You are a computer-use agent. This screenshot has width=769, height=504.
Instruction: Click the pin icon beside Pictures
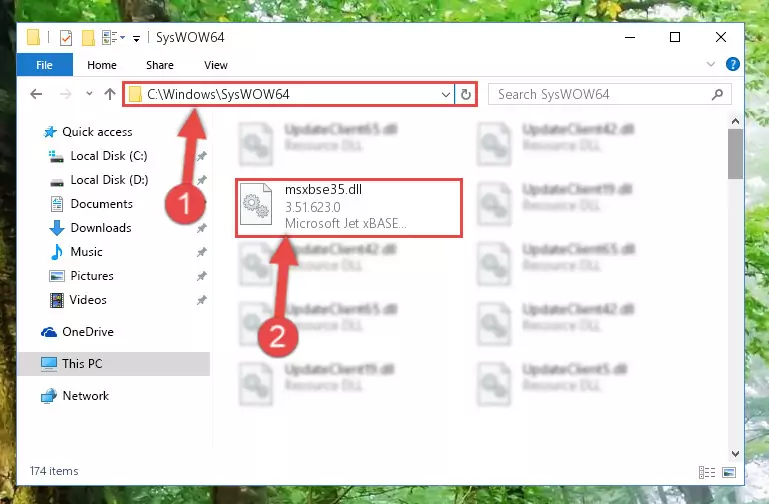coord(202,276)
